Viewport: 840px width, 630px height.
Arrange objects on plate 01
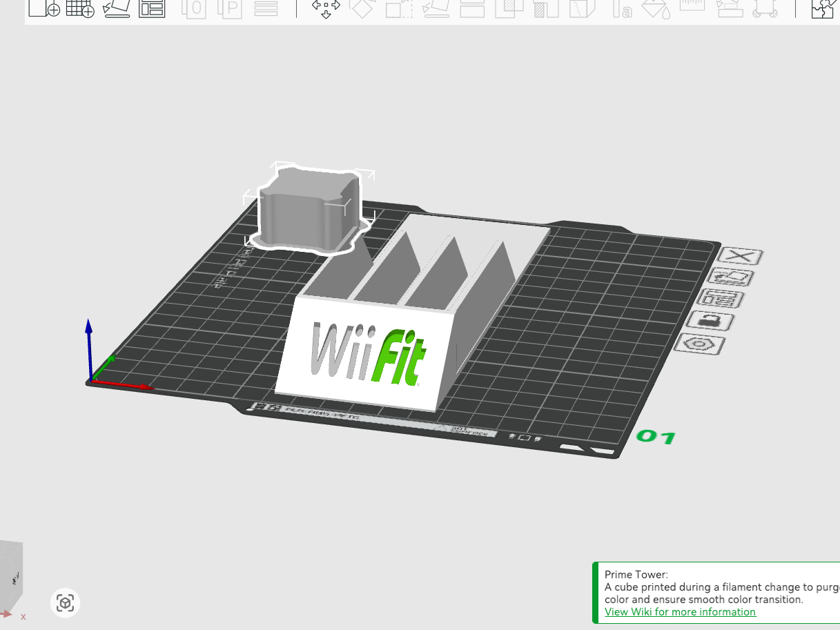coord(721,299)
